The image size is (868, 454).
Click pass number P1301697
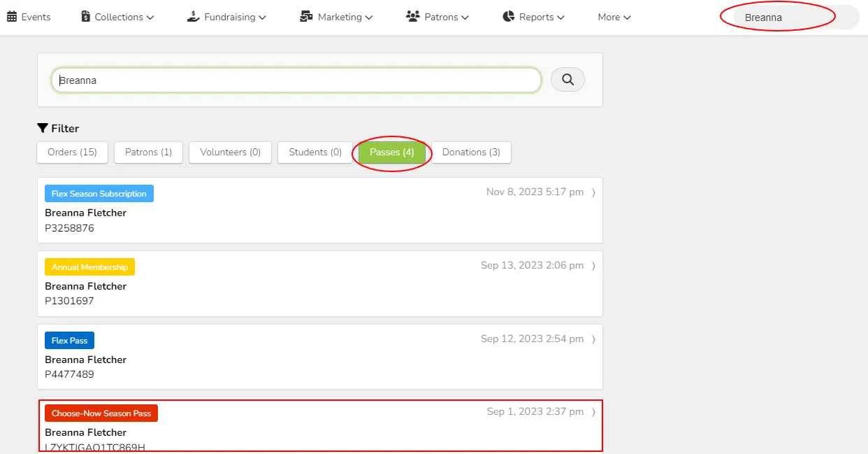click(x=69, y=302)
